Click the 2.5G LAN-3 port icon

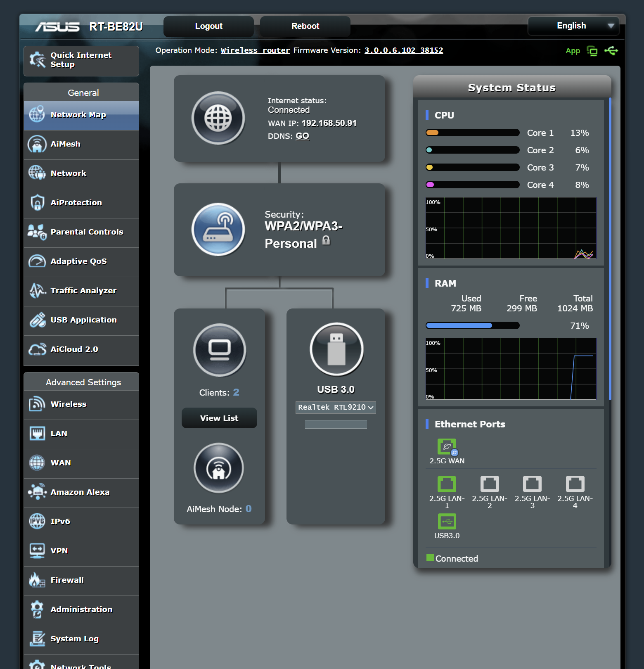[532, 484]
